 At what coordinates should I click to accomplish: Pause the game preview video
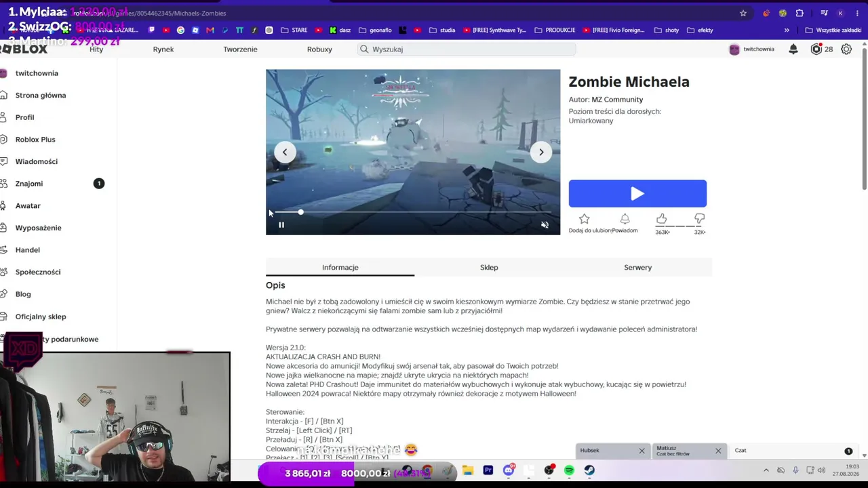pos(281,225)
